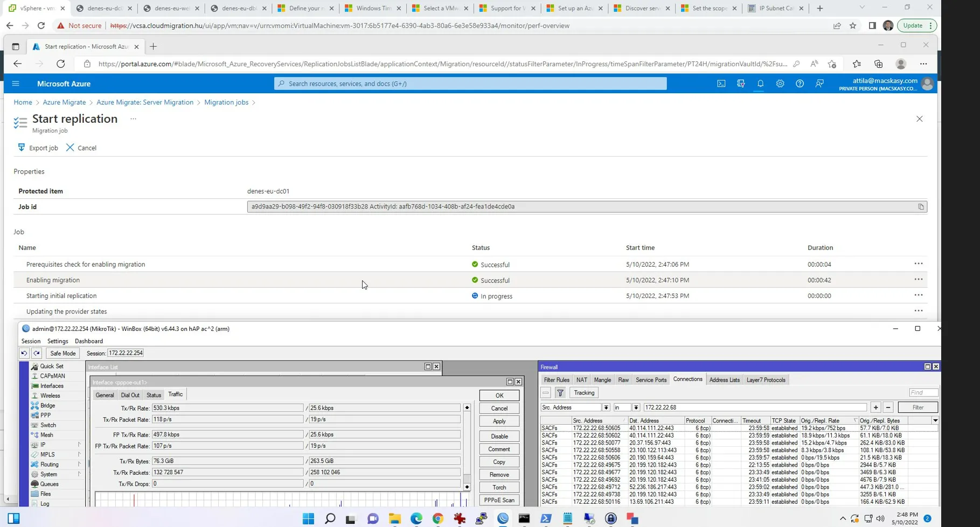980x527 pixels.
Task: Open the Firewall table column selector dropdown
Action: (935, 421)
